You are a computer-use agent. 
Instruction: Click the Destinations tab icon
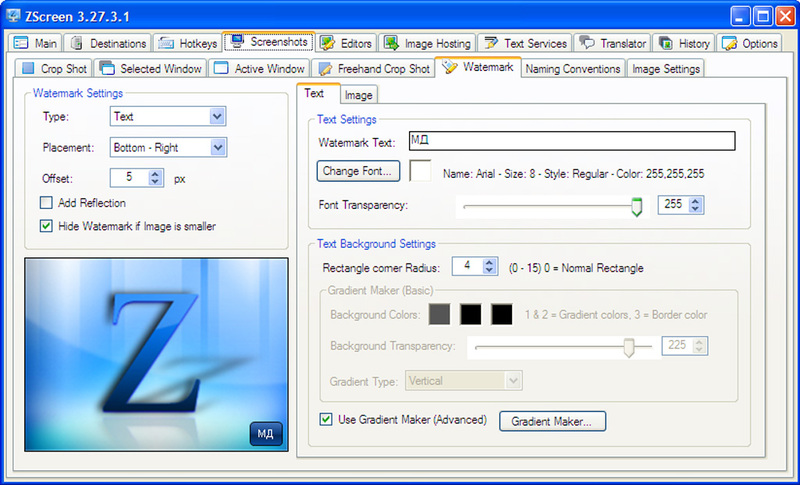(77, 43)
